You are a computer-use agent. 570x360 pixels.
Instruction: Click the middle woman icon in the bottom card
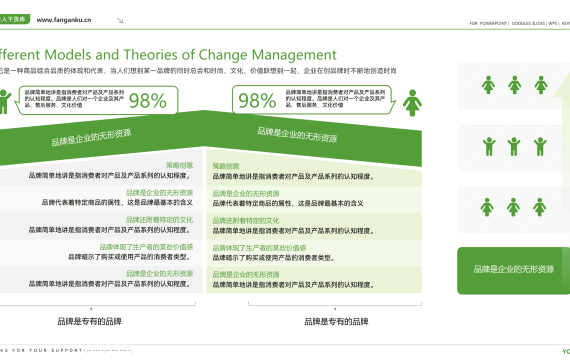(513, 207)
